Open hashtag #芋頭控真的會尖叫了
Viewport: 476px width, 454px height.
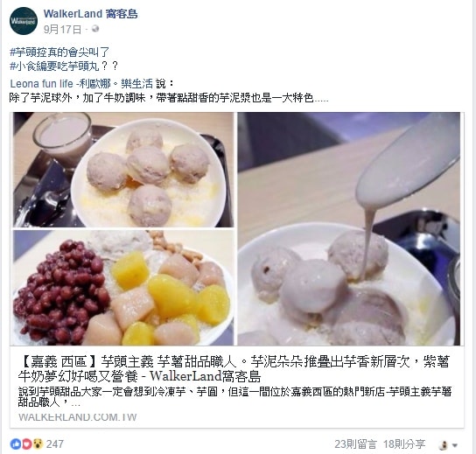pyautogui.click(x=59, y=52)
